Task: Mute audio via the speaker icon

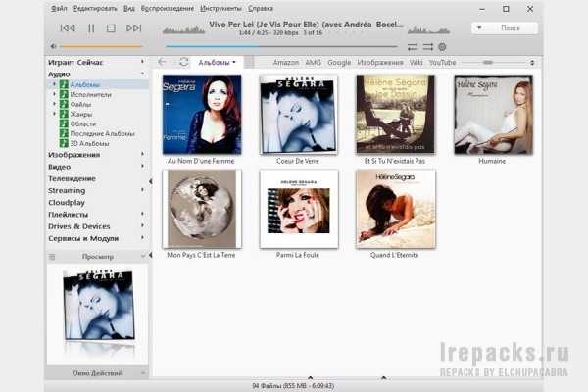Action: [53, 46]
